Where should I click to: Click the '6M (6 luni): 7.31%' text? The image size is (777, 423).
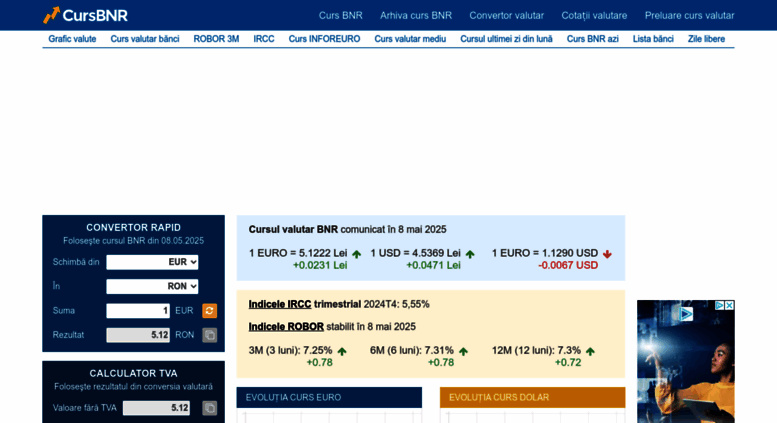coord(411,350)
